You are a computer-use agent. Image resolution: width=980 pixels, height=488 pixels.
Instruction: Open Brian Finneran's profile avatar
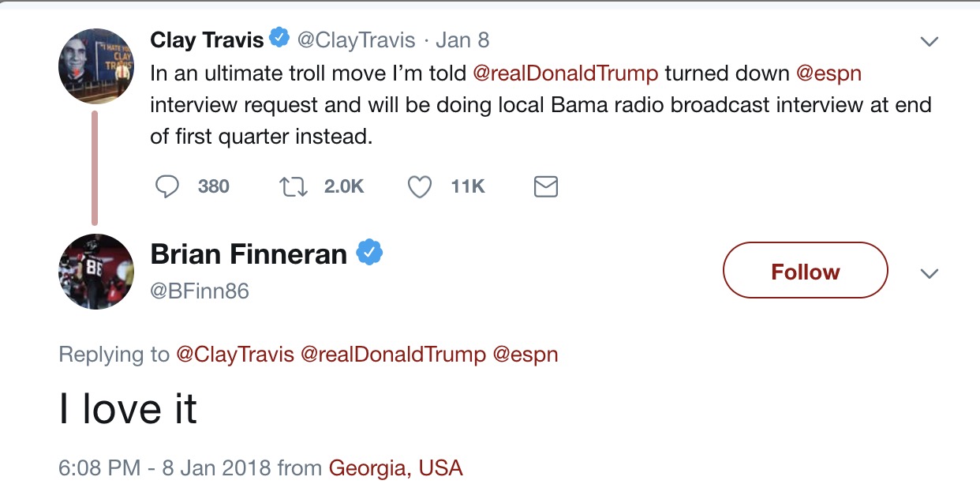coord(96,271)
